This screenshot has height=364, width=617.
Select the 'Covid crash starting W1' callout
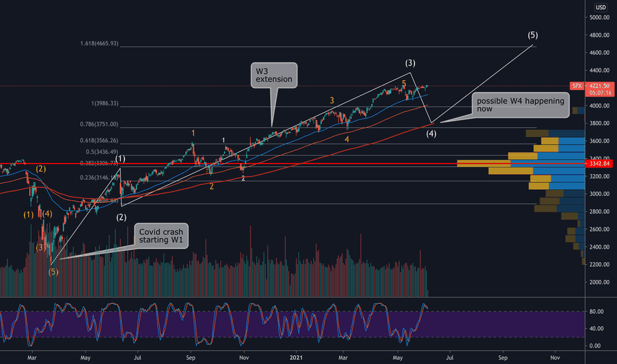(x=161, y=236)
